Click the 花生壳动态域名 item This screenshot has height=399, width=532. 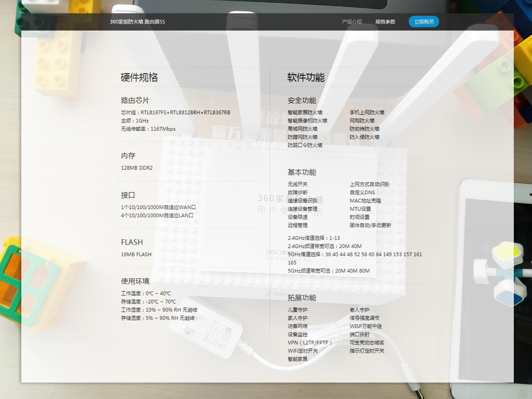367,343
